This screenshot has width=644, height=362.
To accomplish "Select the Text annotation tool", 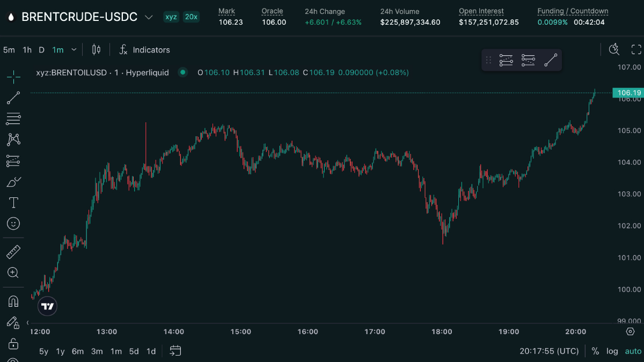I will (13, 203).
